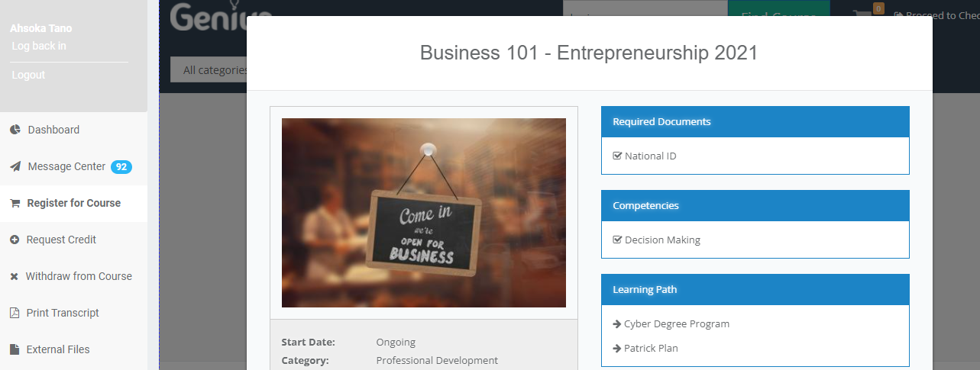Click the National ID checkbox icon
980x370 pixels.
pyautogui.click(x=617, y=156)
